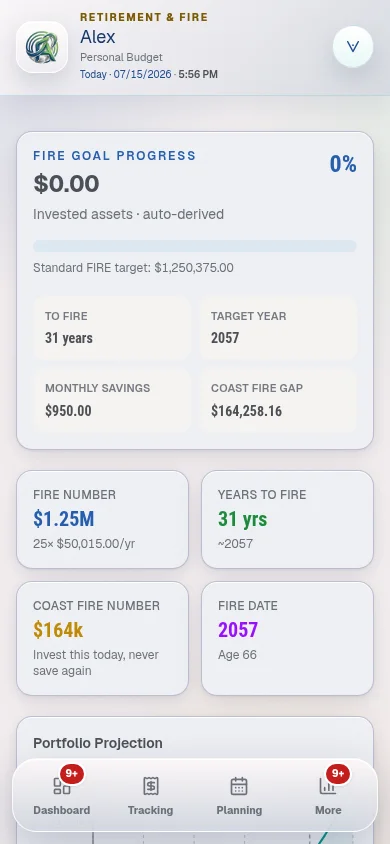Screen dimensions: 390x844
Task: Tap the More bar-chart icon
Action: pyautogui.click(x=328, y=786)
